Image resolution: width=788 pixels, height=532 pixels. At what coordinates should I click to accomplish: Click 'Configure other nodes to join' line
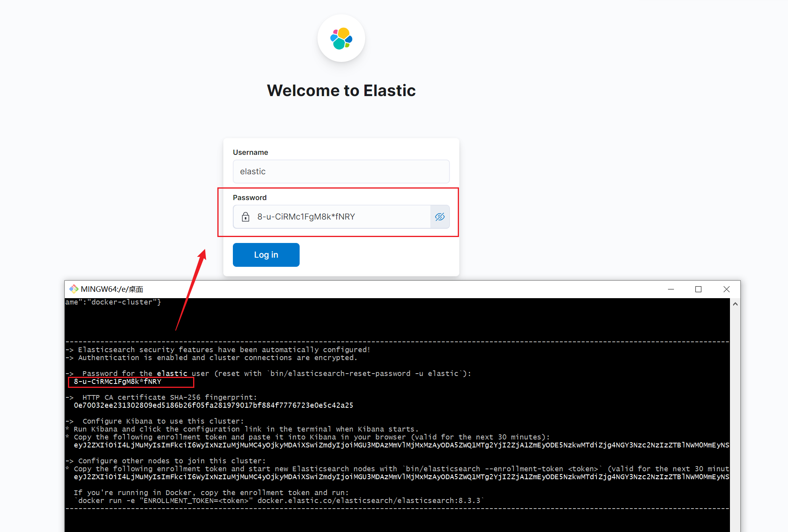[166, 461]
